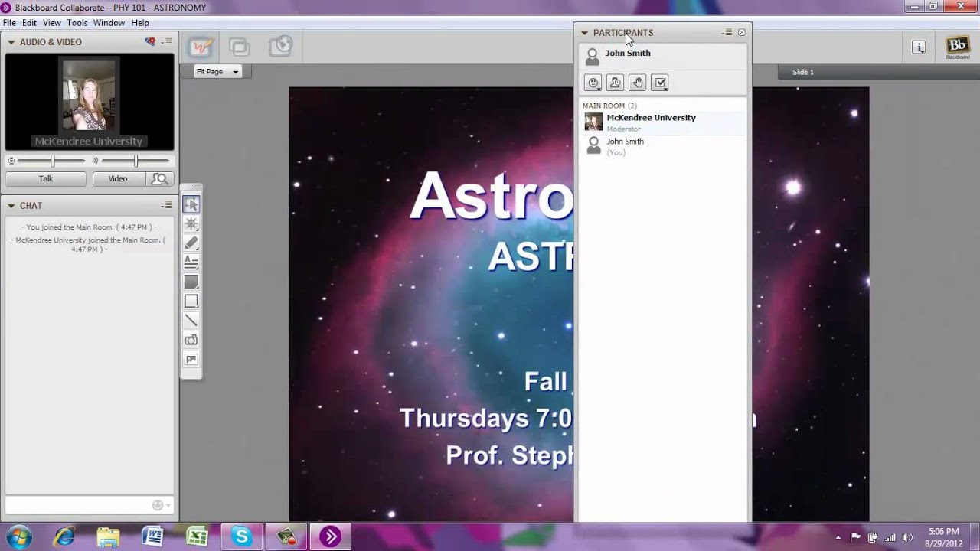Click 'You joined the Main Room' chat message

click(x=90, y=227)
